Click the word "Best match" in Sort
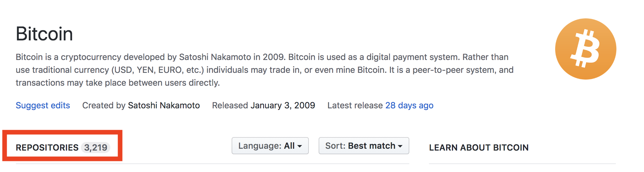 (x=371, y=146)
